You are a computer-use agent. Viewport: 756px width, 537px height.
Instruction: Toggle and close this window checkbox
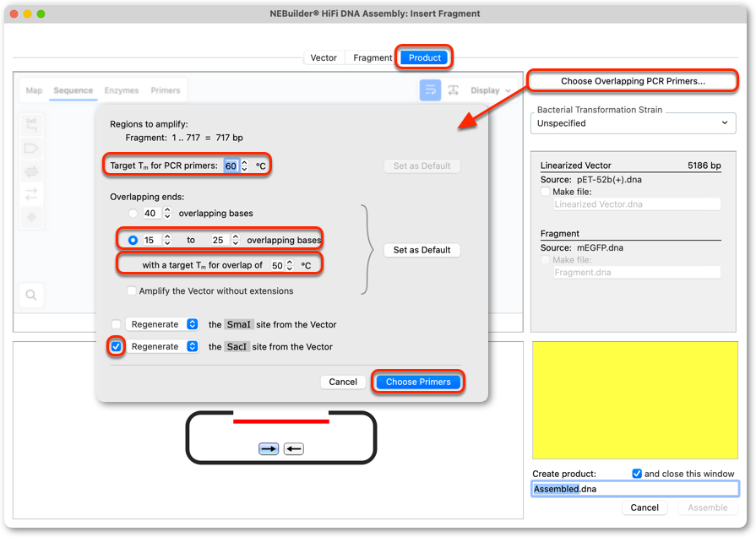(x=637, y=474)
